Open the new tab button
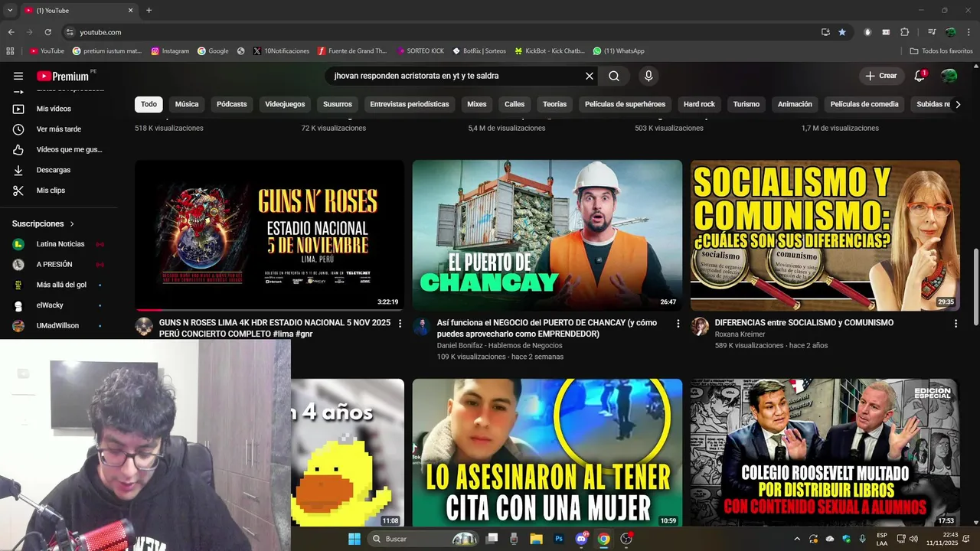The width and height of the screenshot is (980, 551). pos(149,10)
